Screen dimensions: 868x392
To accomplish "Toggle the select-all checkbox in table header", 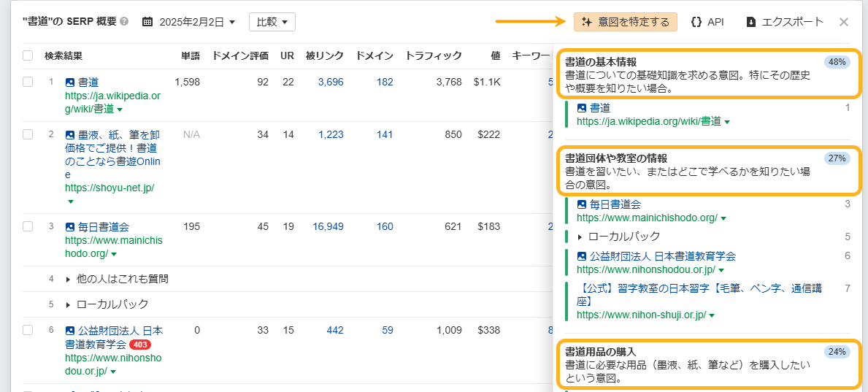I will [28, 55].
